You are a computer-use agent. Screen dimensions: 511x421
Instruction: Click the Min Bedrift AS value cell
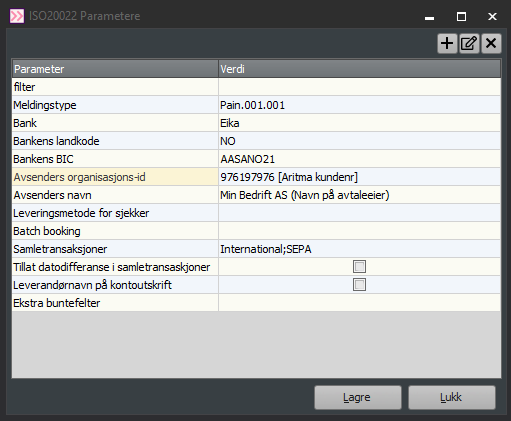click(359, 195)
